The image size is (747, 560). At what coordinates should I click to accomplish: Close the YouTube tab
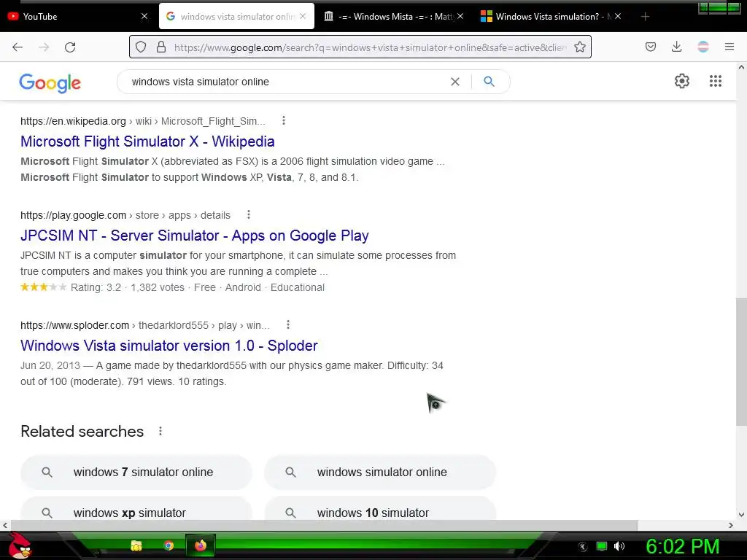[144, 16]
